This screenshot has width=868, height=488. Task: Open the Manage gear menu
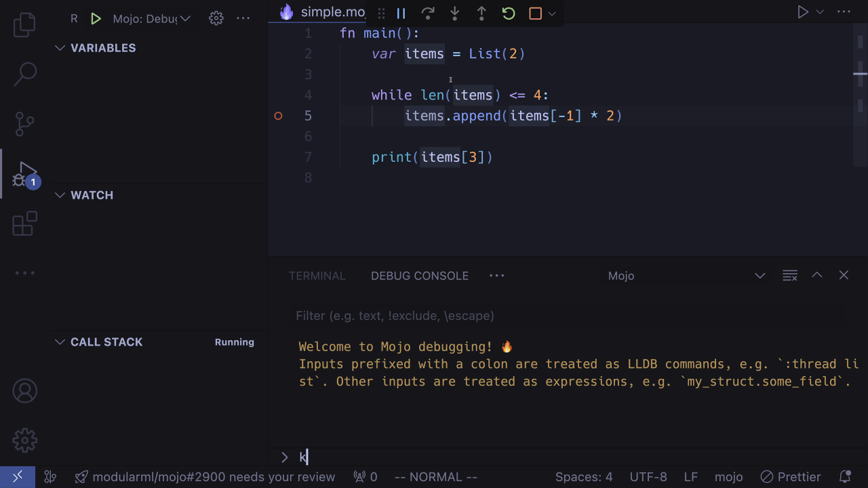24,441
